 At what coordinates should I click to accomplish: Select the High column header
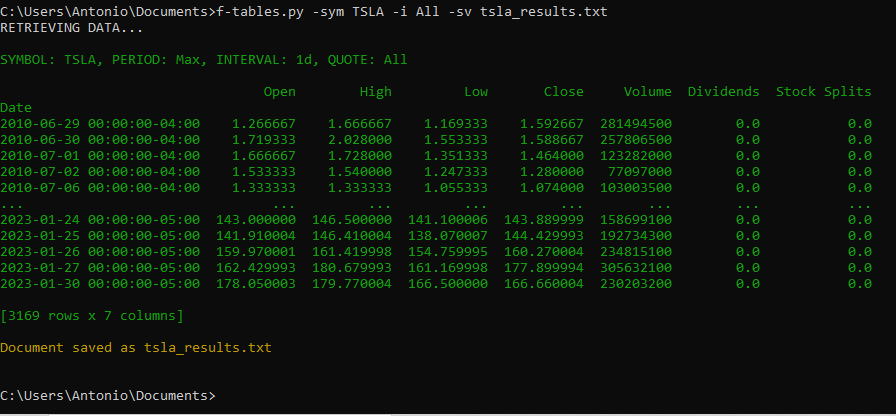(x=375, y=91)
